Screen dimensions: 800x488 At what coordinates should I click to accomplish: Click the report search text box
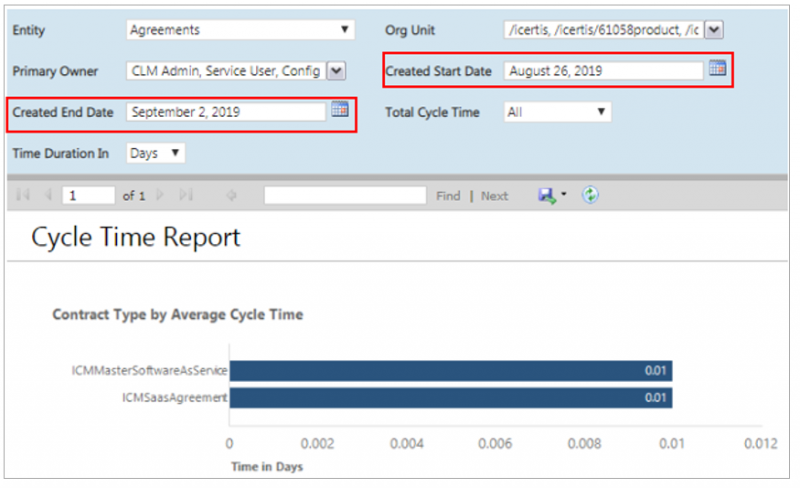[345, 196]
